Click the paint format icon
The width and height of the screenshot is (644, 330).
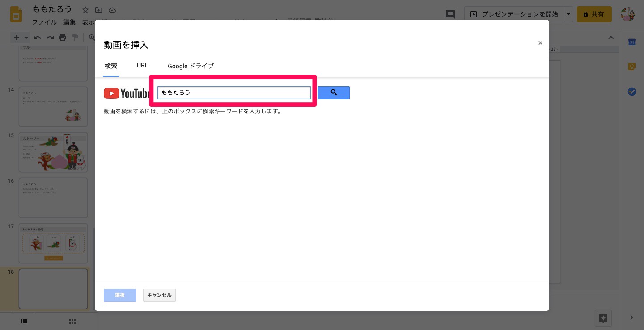(75, 38)
